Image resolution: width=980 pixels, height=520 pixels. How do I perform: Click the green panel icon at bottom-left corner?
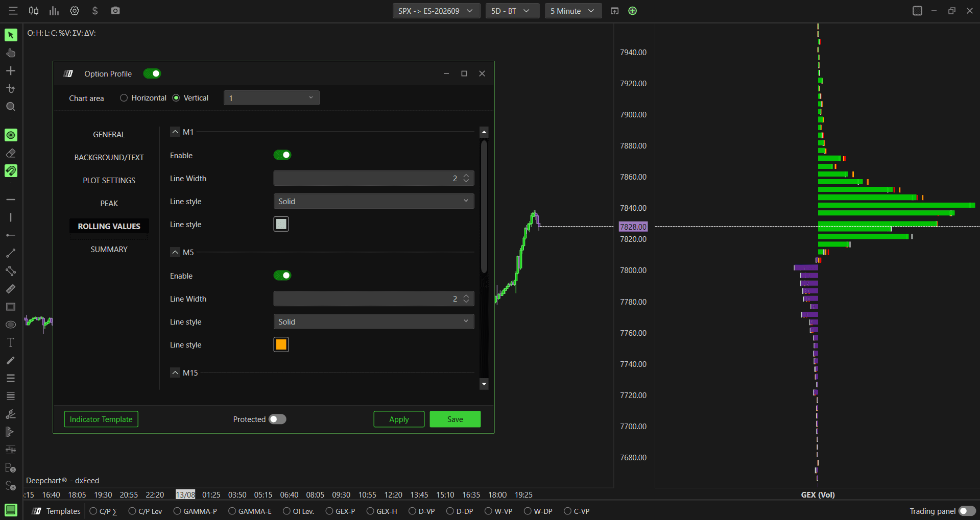[x=11, y=509]
